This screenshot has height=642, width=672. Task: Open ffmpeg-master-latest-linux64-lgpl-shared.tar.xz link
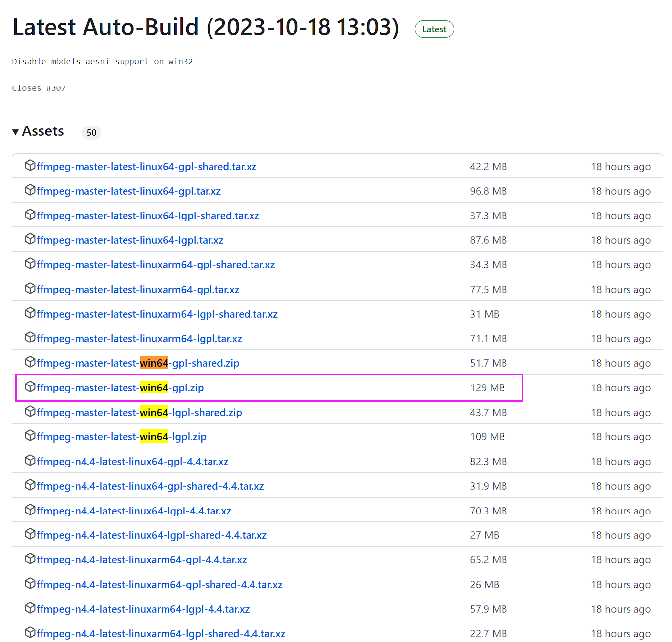click(x=148, y=216)
